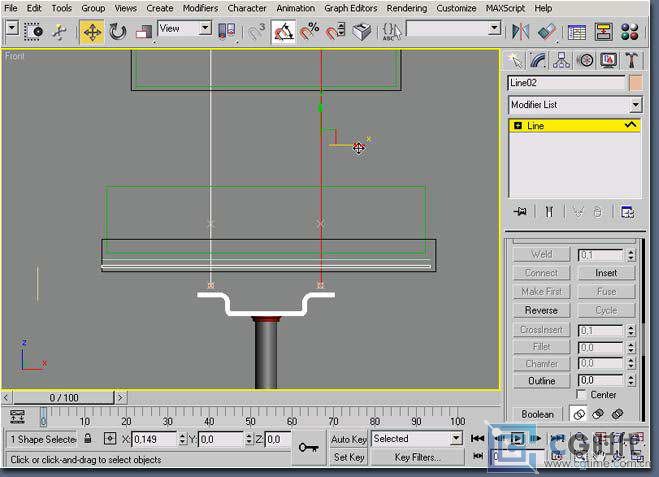The width and height of the screenshot is (659, 477).
Task: Select the Boolean Subtraction icon
Action: tap(598, 414)
